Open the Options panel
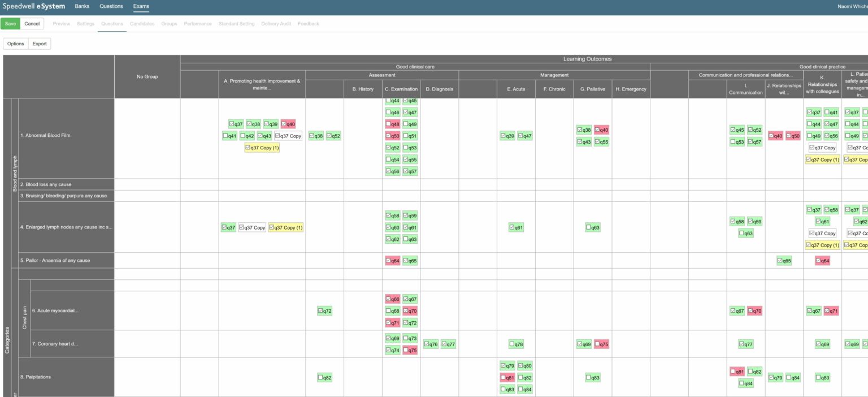868x397 pixels. (15, 44)
